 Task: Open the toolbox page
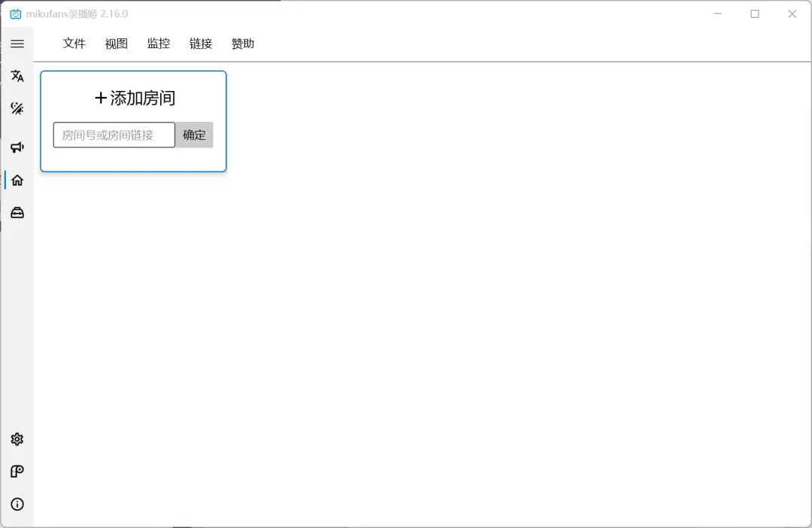17,211
